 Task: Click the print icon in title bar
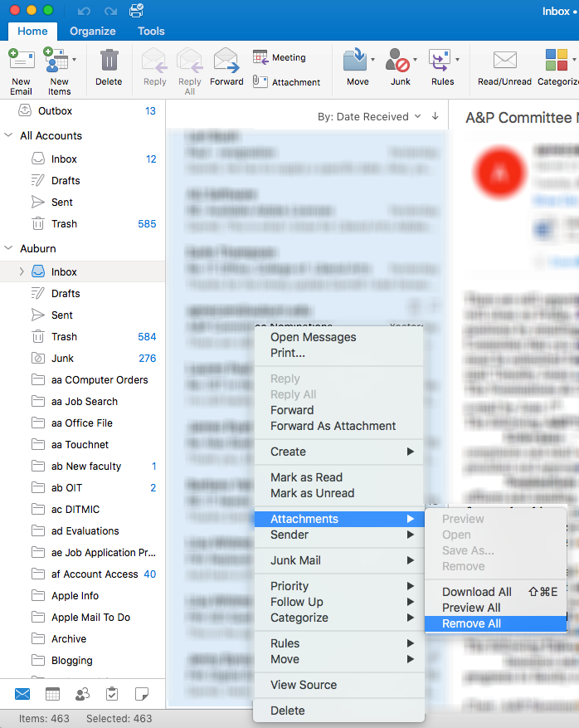click(136, 10)
